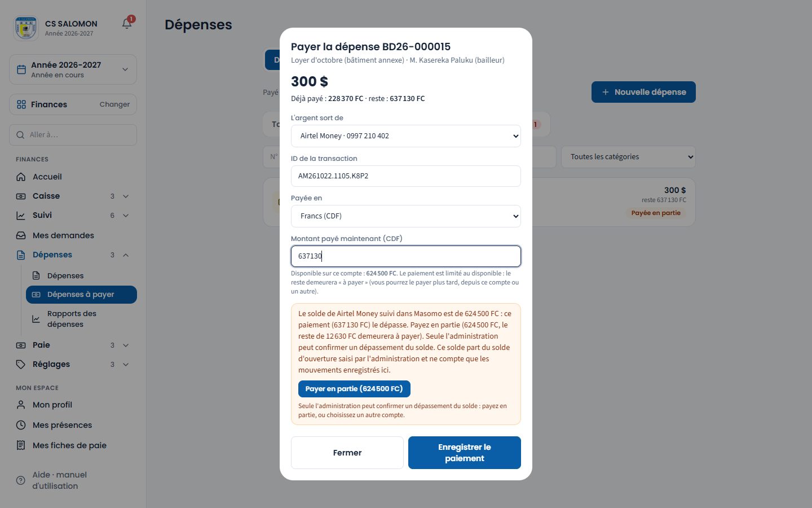Image resolution: width=812 pixels, height=508 pixels.
Task: Expand the Caisse submenu chevron
Action: click(126, 196)
